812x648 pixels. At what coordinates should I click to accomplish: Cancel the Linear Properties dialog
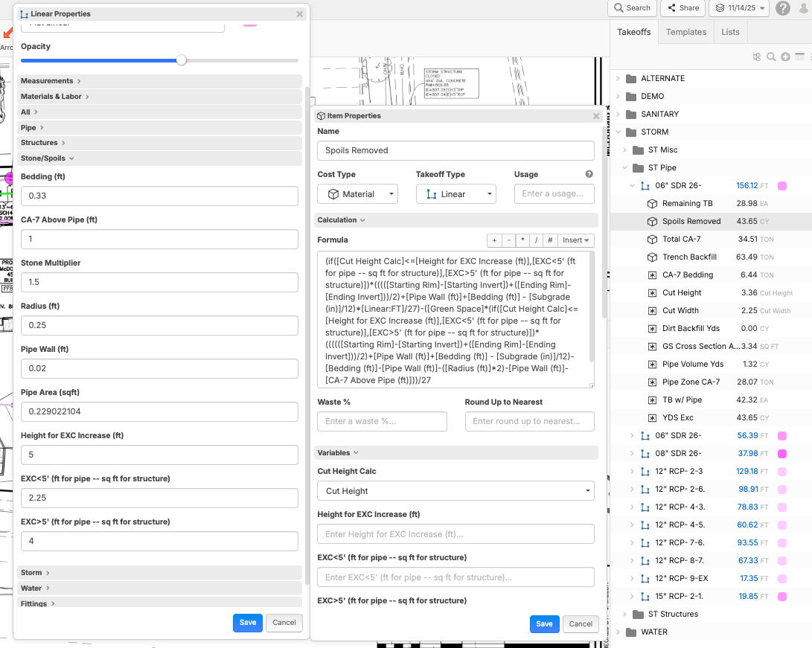coord(284,623)
